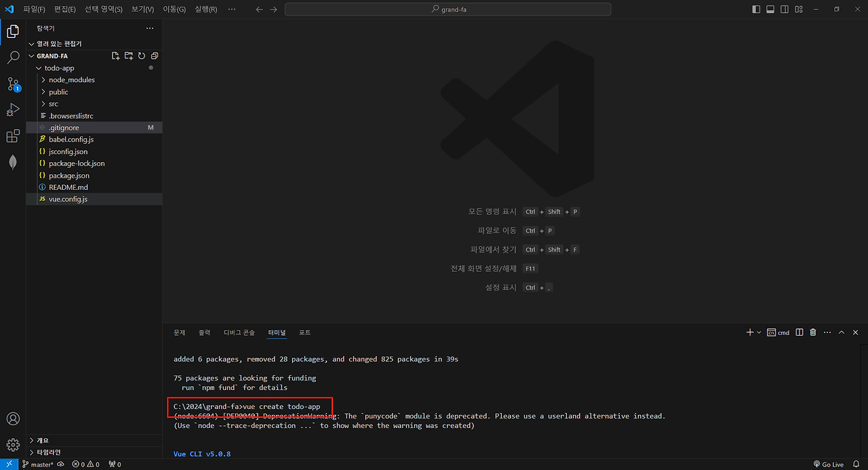
Task: Synchronize changes cloud icon in status bar
Action: point(61,465)
